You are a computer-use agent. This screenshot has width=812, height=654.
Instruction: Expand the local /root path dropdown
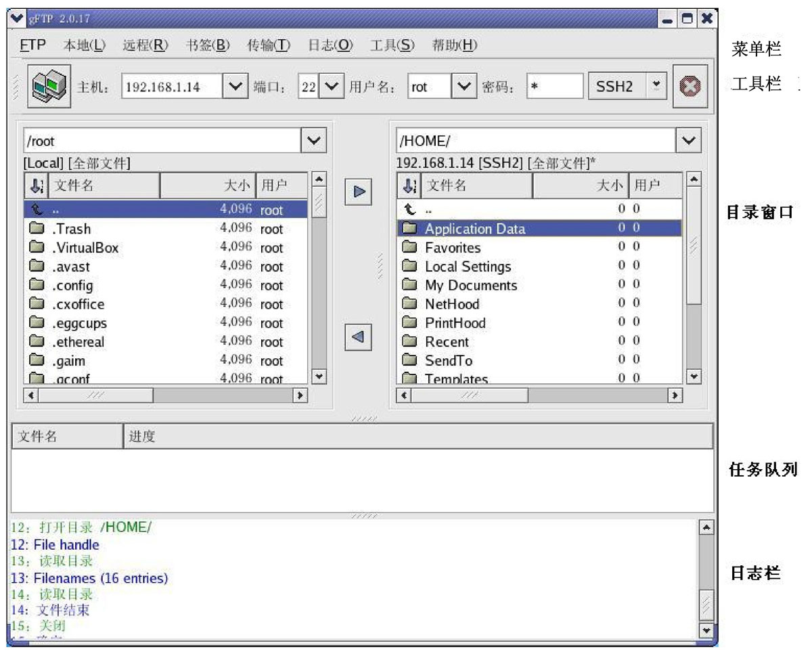click(x=313, y=141)
